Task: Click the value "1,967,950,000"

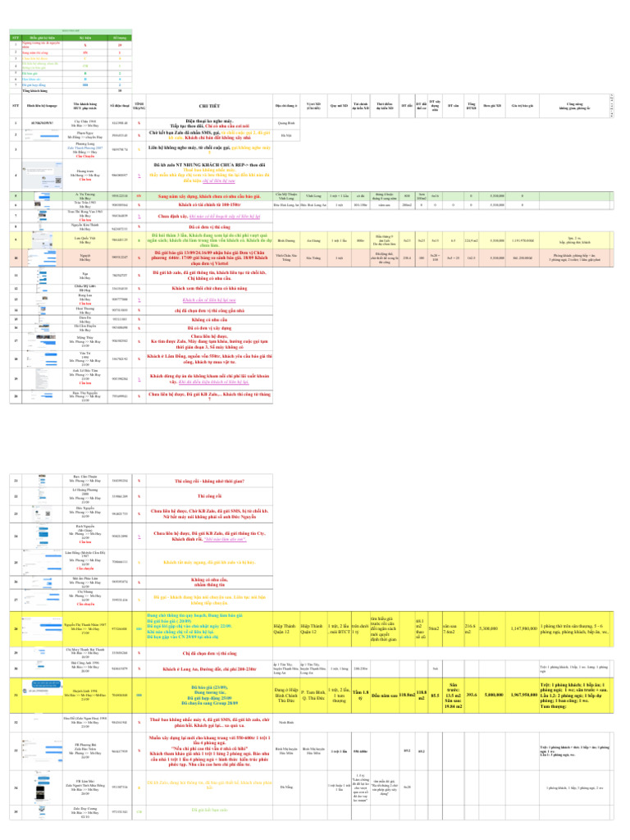Action: tap(524, 695)
